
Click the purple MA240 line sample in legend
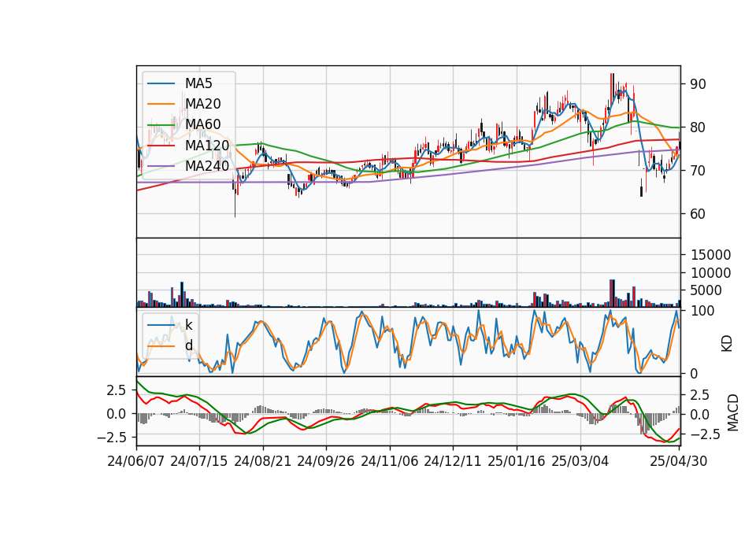click(161, 166)
